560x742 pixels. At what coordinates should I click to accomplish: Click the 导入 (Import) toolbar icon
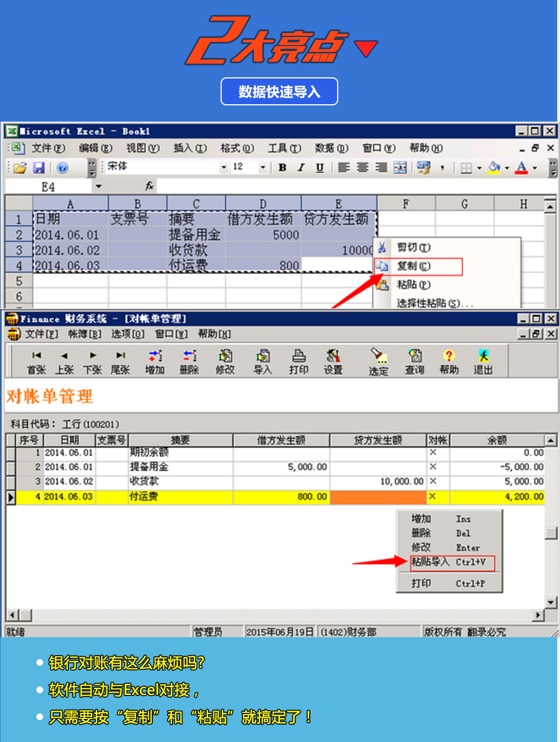(x=263, y=361)
